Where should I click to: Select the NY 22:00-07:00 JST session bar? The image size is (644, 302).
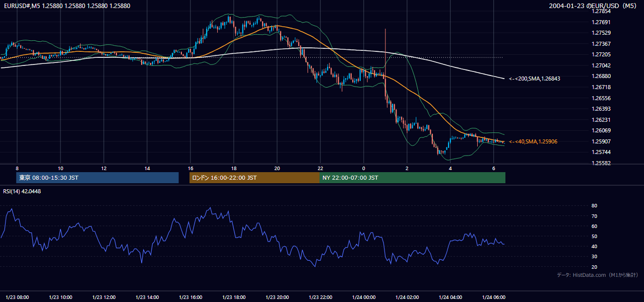[x=412, y=178]
